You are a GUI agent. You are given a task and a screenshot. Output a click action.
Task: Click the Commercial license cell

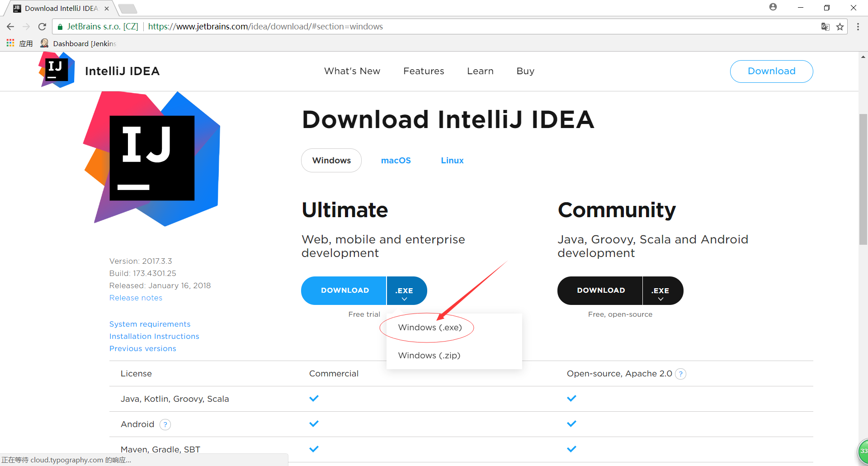334,374
